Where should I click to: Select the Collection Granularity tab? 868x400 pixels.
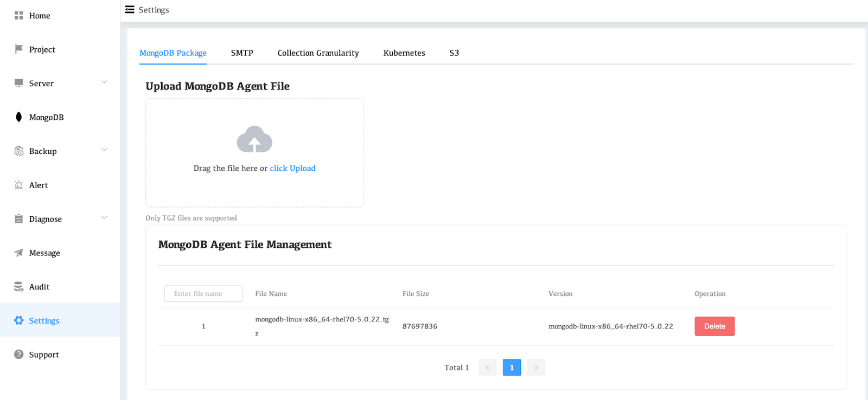click(318, 53)
